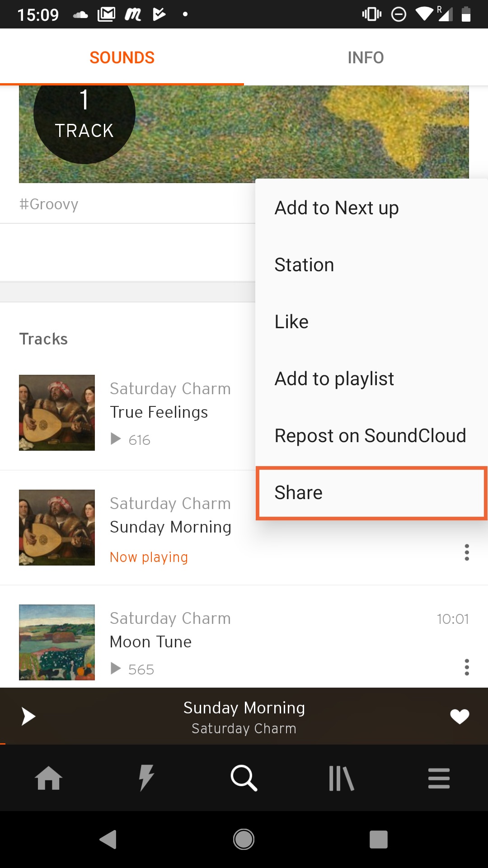Open the True Feelings track artwork

tap(57, 413)
